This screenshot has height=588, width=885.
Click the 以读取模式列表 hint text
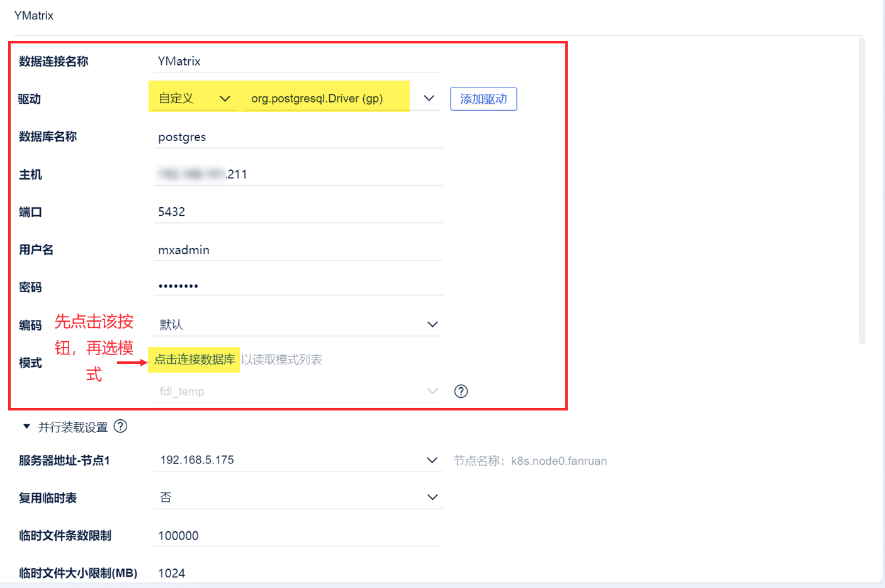pos(281,359)
